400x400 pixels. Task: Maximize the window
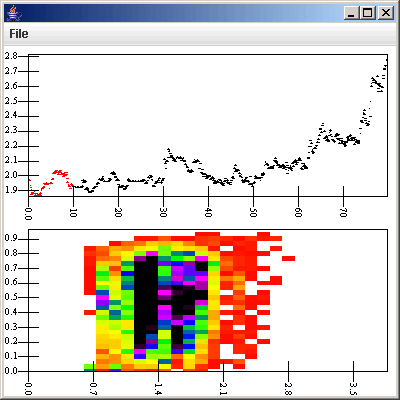368,13
